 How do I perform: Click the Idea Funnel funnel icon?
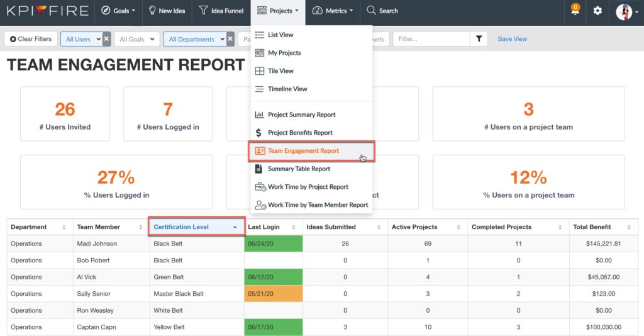(x=203, y=10)
